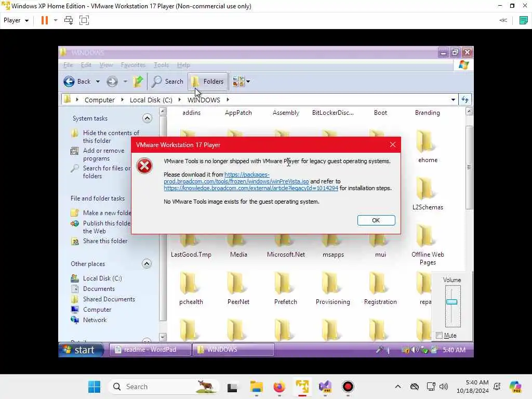Select the Registration folder icon

pos(378,284)
